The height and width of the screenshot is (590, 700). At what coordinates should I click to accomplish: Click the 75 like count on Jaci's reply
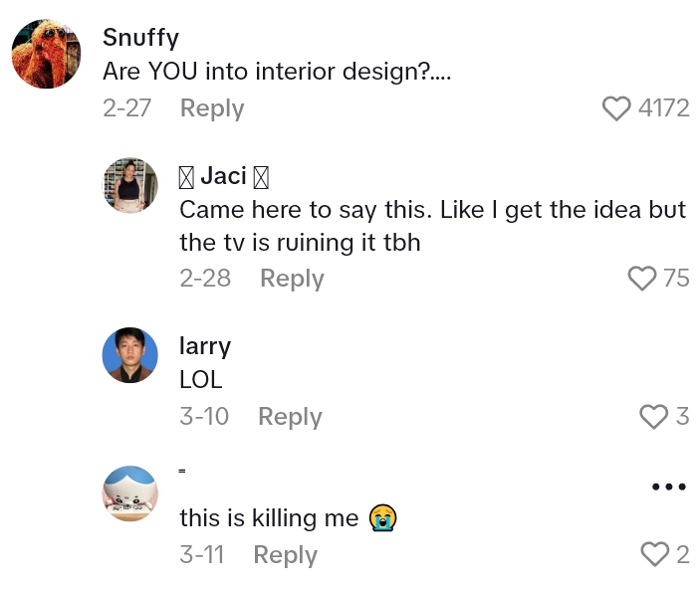tap(676, 279)
